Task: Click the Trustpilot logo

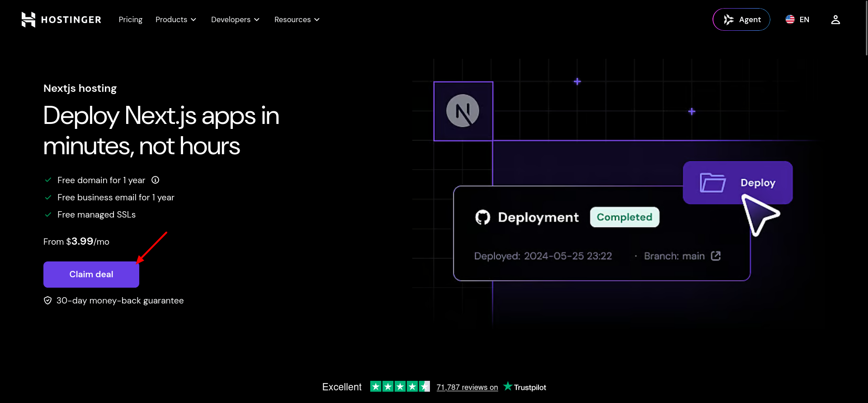Action: click(x=525, y=387)
